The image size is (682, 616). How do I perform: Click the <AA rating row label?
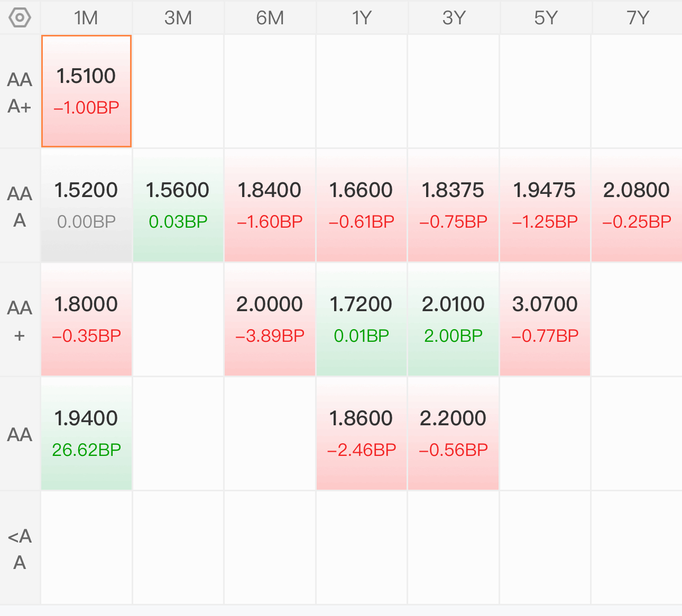tap(20, 548)
